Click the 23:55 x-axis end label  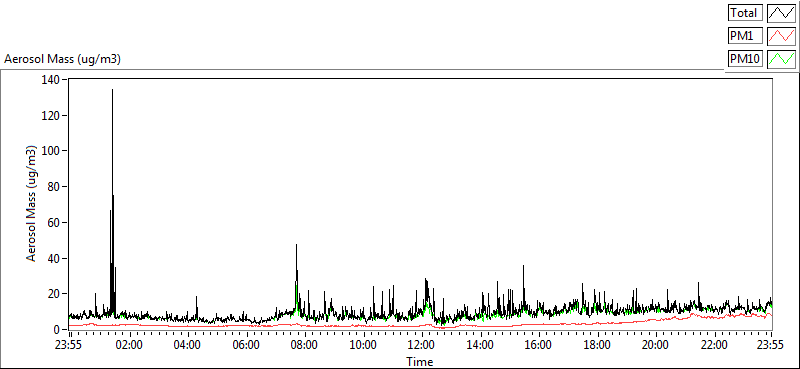772,345
